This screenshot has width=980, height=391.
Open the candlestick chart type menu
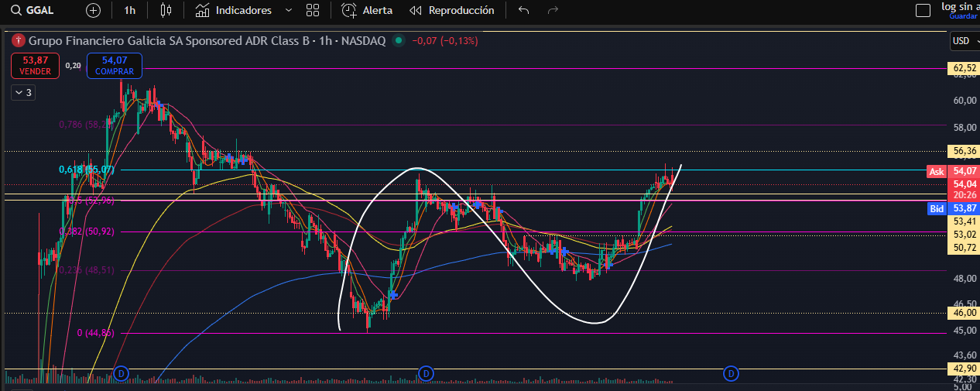pyautogui.click(x=165, y=10)
